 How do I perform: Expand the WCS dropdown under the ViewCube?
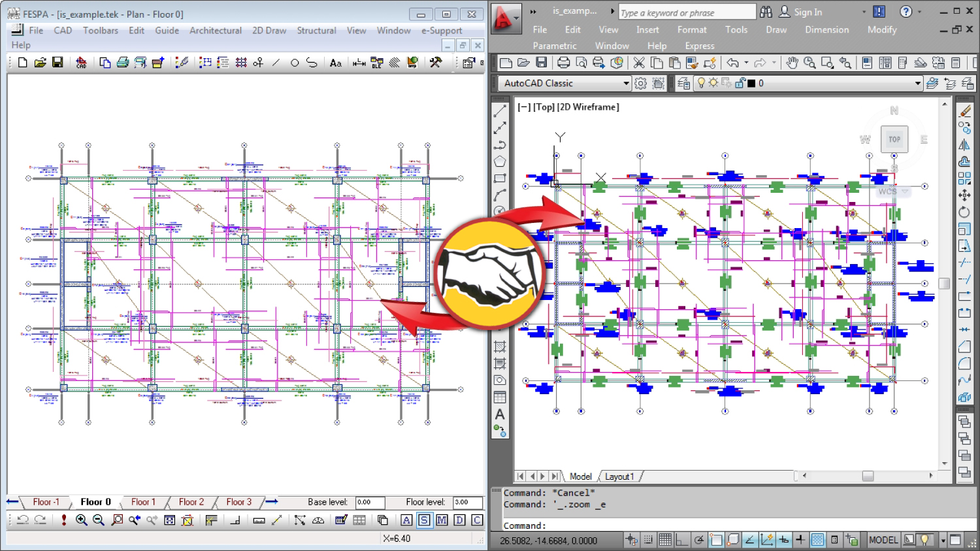tap(906, 192)
